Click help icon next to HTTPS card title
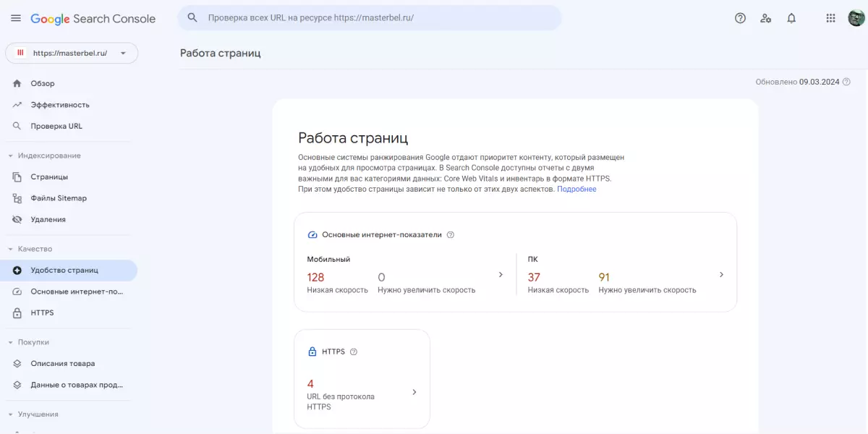This screenshot has width=868, height=434. [x=354, y=352]
